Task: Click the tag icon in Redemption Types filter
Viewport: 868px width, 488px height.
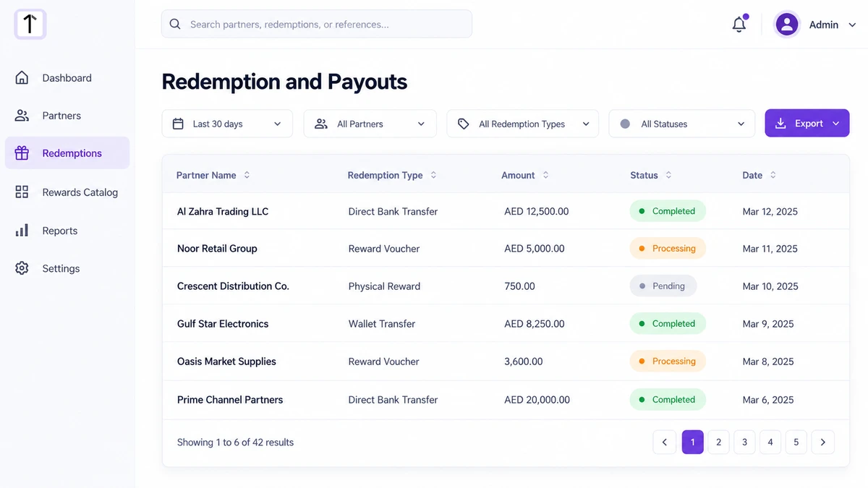Action: (x=464, y=124)
